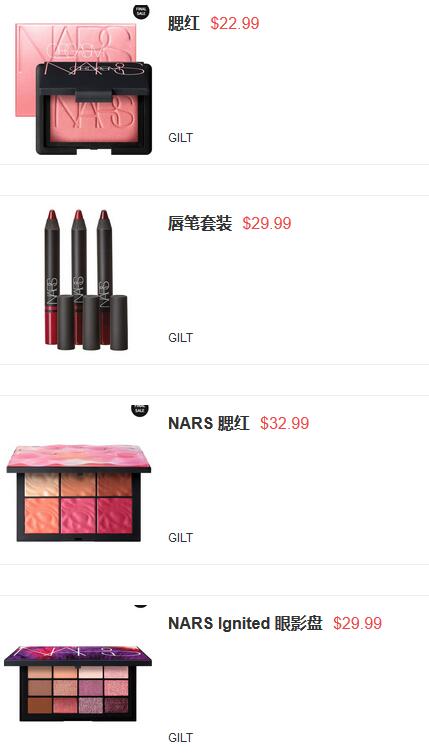Viewport: 429px width, 754px height.
Task: Open the NARS Ignited eyeshadow palette image
Action: pos(77,683)
